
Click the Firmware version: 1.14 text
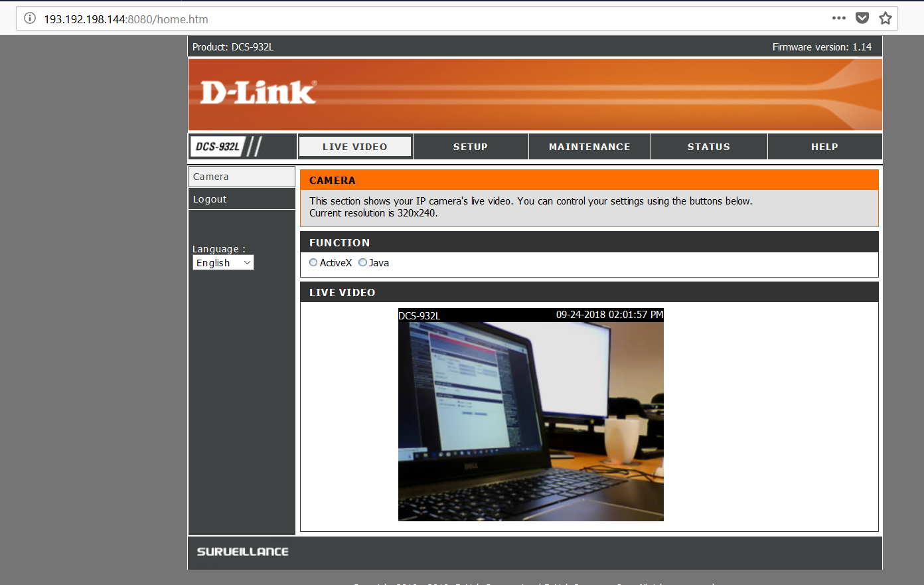tap(822, 47)
